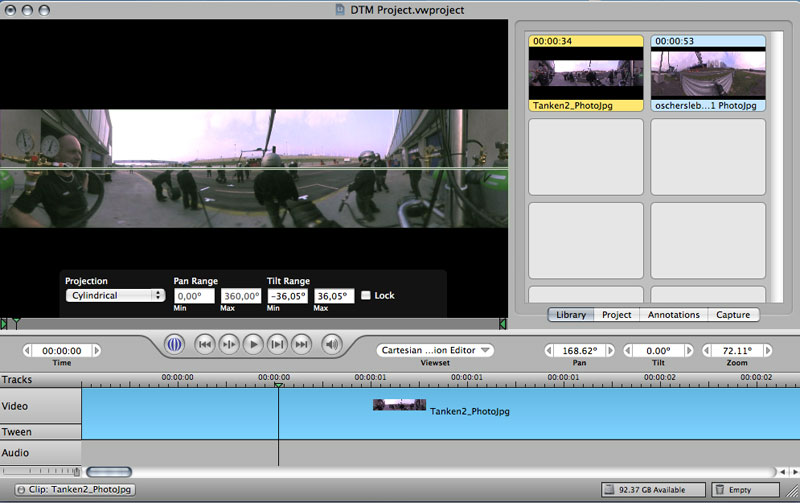Image resolution: width=800 pixels, height=503 pixels.
Task: Click the window resize grip icon
Action: point(792,491)
